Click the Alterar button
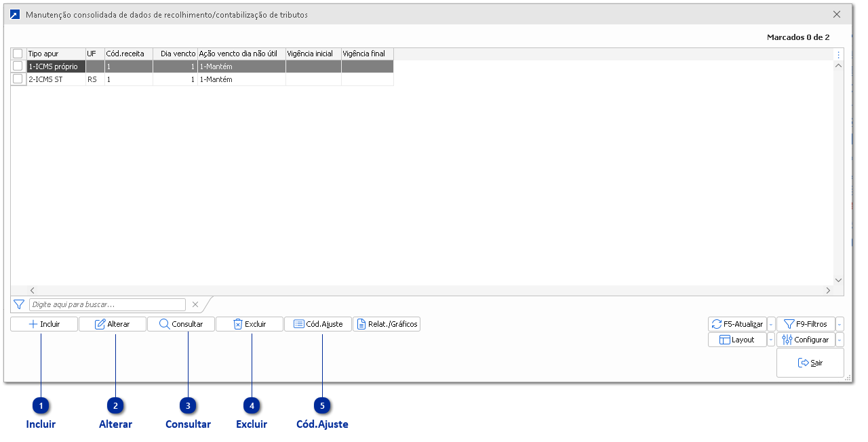Viewport: 868px width, 442px height. point(113,324)
